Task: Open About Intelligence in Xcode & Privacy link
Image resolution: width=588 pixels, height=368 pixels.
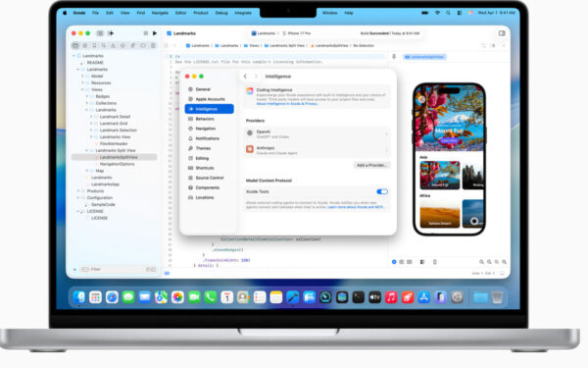Action: (287, 104)
